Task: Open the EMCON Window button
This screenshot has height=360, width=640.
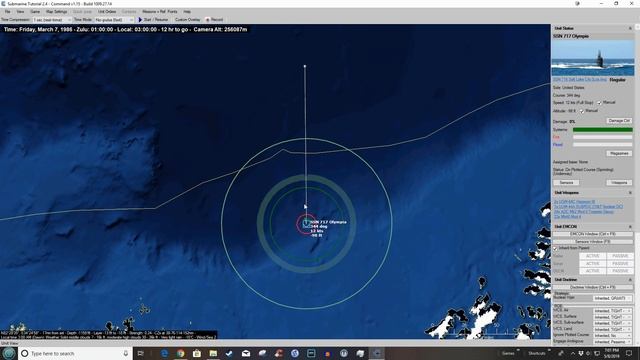Action: (x=593, y=234)
